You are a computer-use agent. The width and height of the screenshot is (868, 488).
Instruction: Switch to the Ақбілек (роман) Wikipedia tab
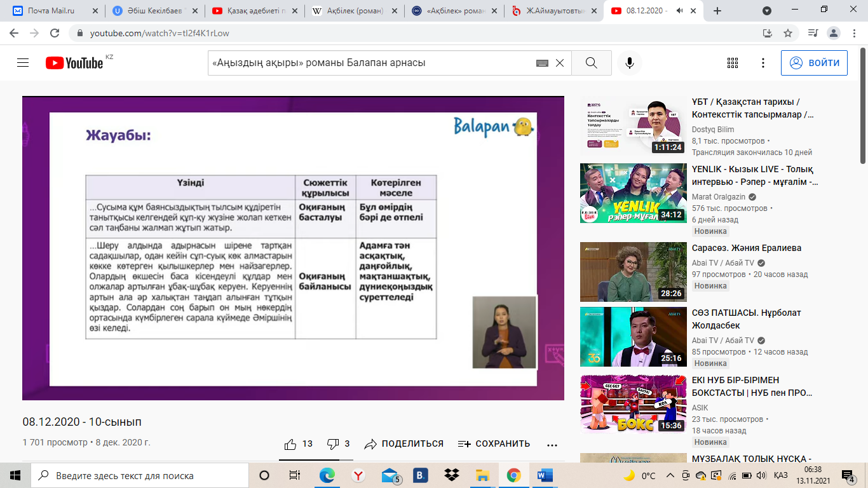tap(354, 11)
